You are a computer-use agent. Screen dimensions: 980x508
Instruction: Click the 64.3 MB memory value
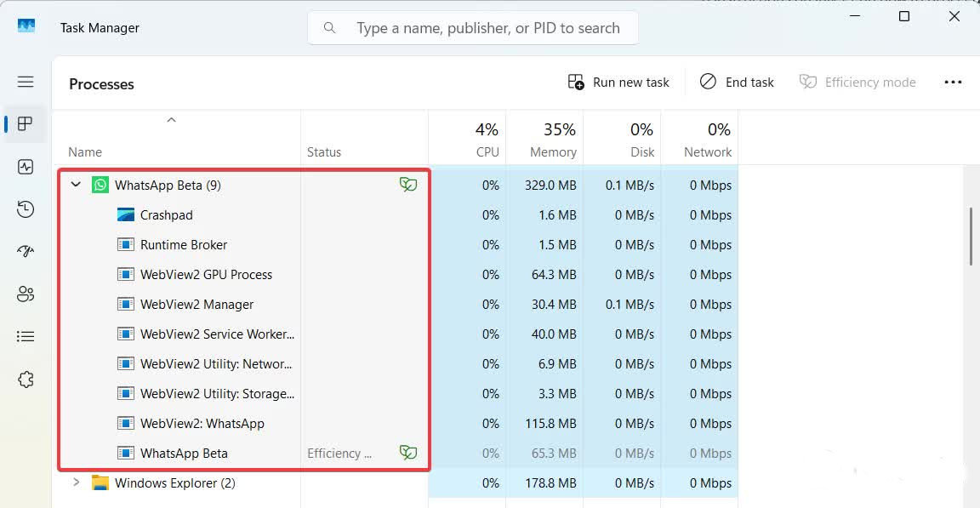click(x=554, y=274)
